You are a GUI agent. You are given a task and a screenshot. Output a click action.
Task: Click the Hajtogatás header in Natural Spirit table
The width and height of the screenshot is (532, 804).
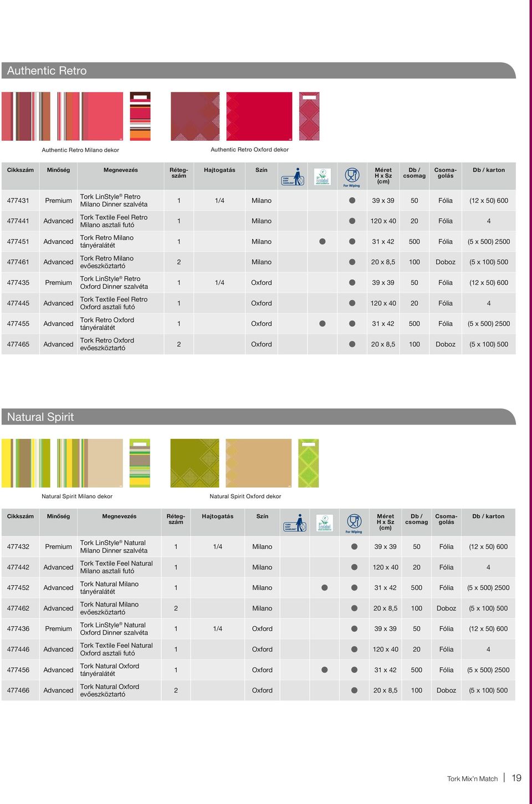[218, 516]
